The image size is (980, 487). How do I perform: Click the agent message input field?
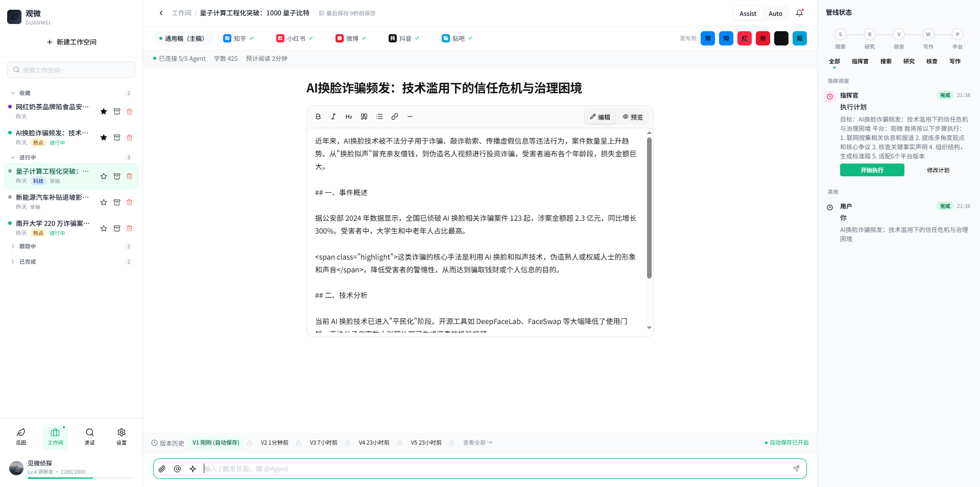(495, 469)
